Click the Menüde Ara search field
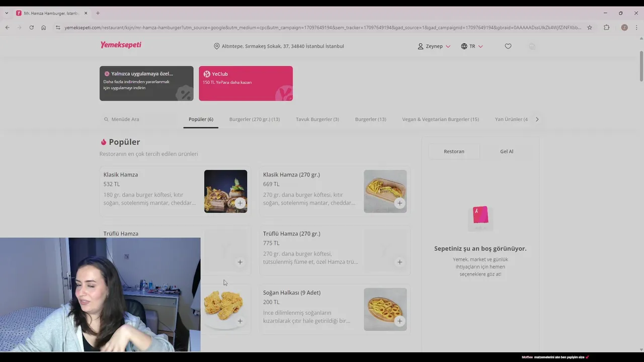 tap(137, 119)
